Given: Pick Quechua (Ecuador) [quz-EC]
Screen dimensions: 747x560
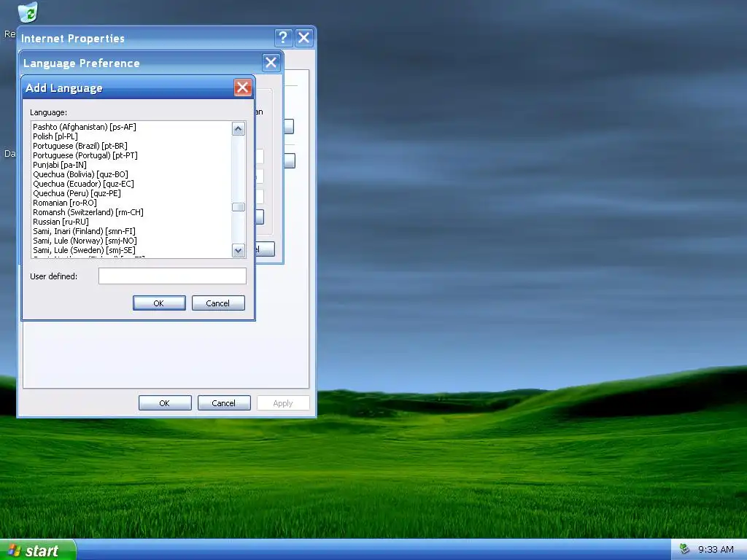Looking at the screenshot, I should 83,184.
